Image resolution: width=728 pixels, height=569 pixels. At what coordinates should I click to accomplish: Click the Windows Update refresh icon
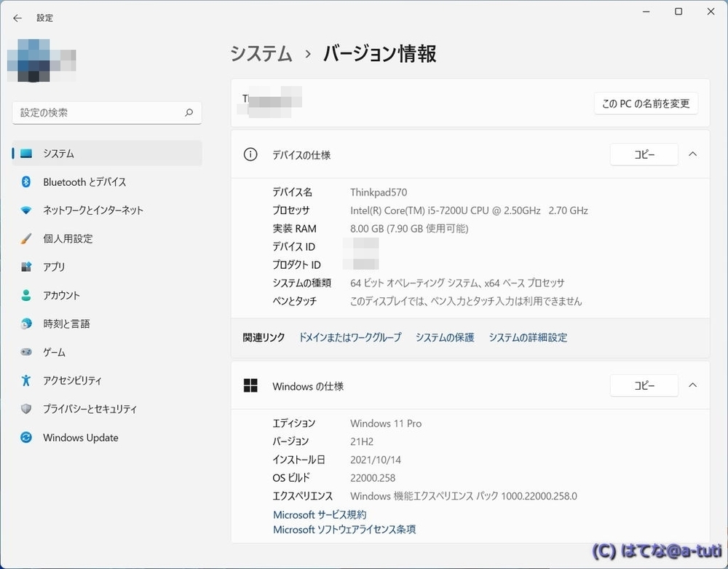pyautogui.click(x=26, y=438)
